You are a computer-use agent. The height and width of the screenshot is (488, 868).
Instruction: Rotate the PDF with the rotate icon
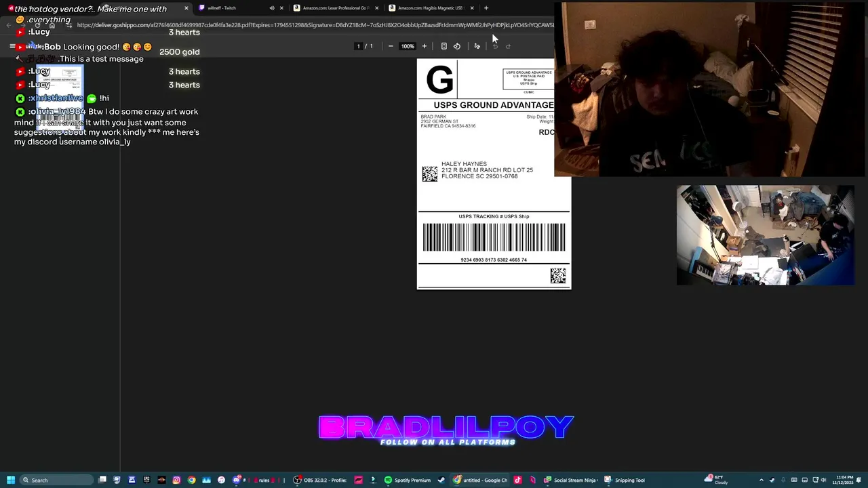pyautogui.click(x=457, y=46)
